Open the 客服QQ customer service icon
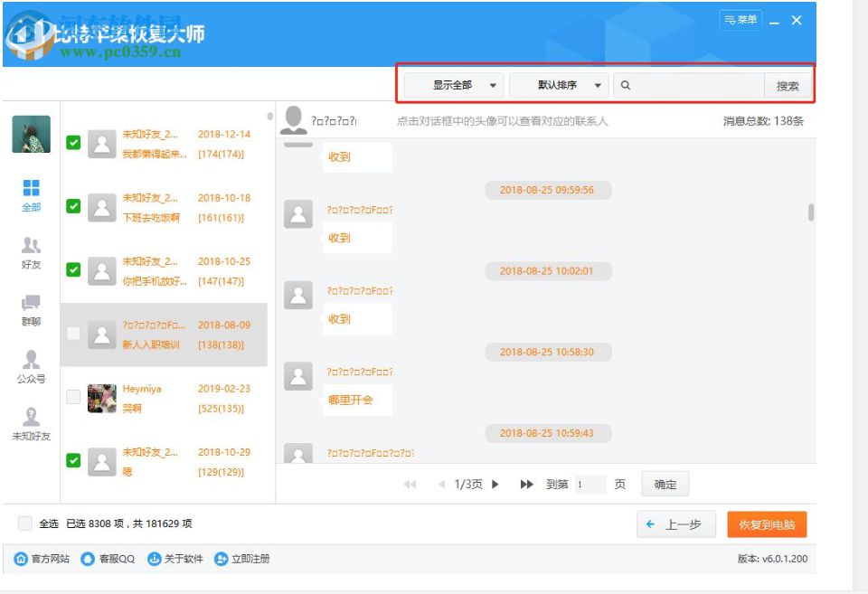The width and height of the screenshot is (868, 594). click(x=88, y=560)
